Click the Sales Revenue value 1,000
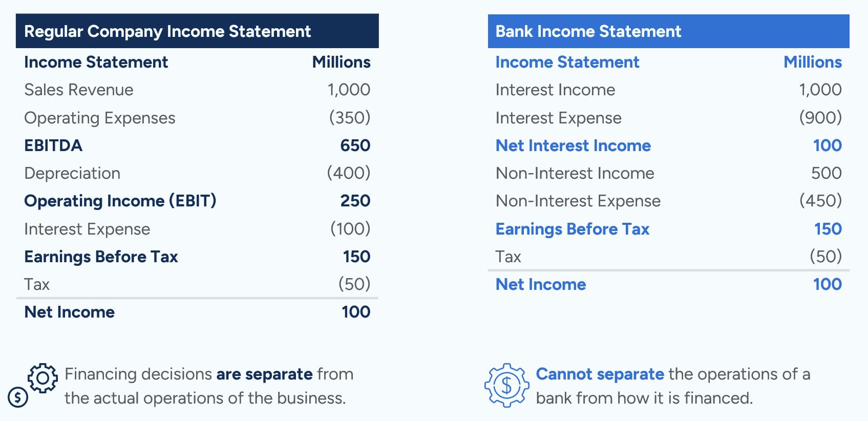The height and width of the screenshot is (421, 868). coord(349,90)
